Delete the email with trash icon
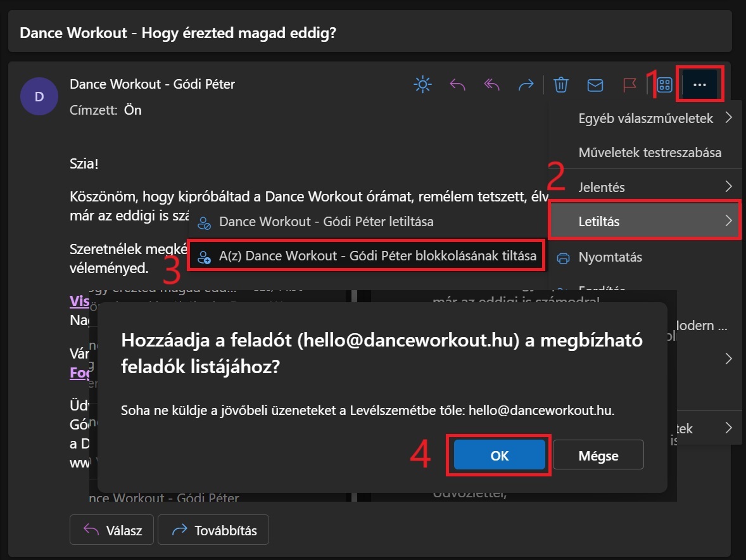This screenshot has height=560, width=746. coord(561,85)
